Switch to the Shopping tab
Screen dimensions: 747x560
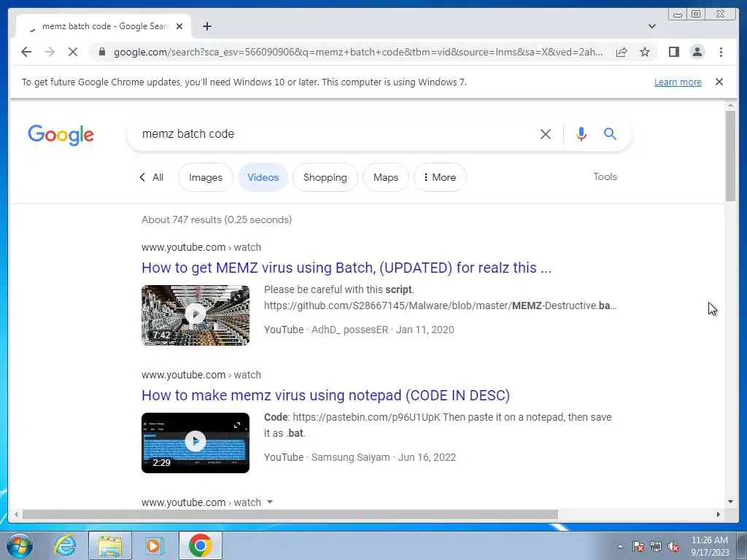(x=325, y=177)
